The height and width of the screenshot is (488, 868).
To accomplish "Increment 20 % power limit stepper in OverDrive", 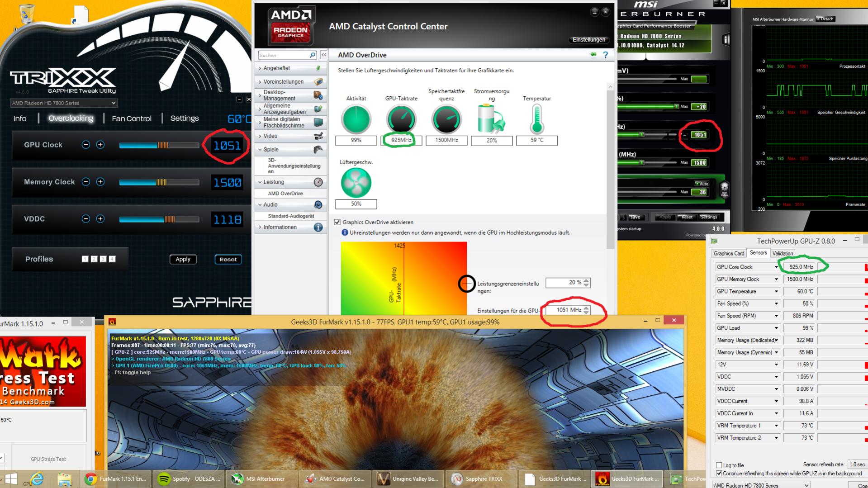I will click(x=586, y=280).
